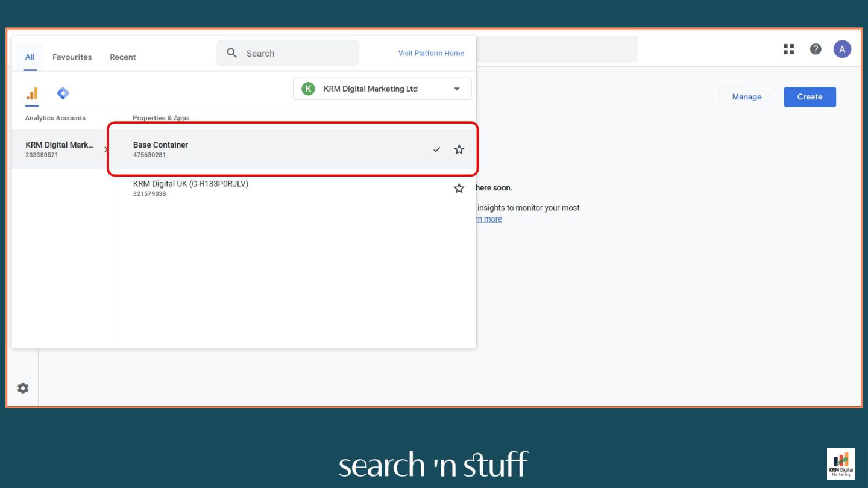Select account 233380521 row
This screenshot has width=868, height=488.
coord(65,149)
